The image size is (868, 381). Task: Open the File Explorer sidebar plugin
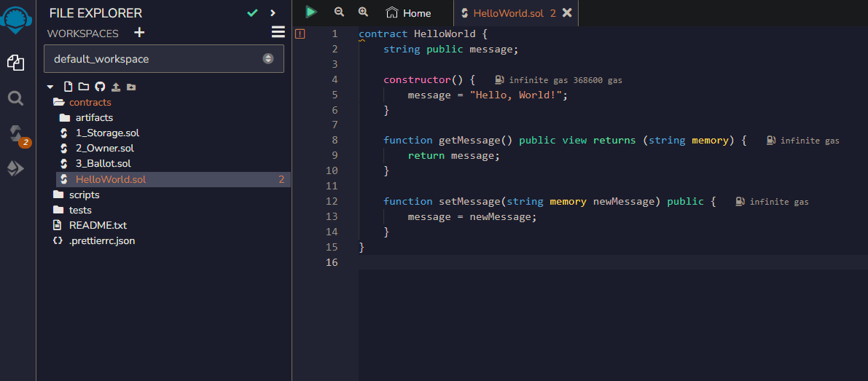tap(15, 63)
